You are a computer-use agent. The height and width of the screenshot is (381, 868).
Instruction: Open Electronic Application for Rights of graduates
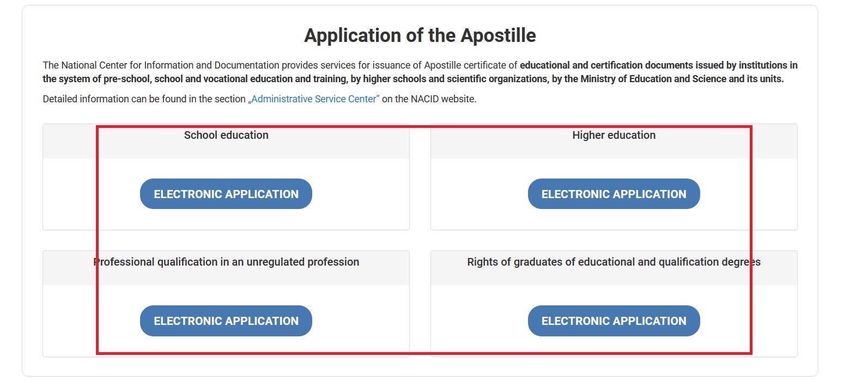[x=614, y=321]
